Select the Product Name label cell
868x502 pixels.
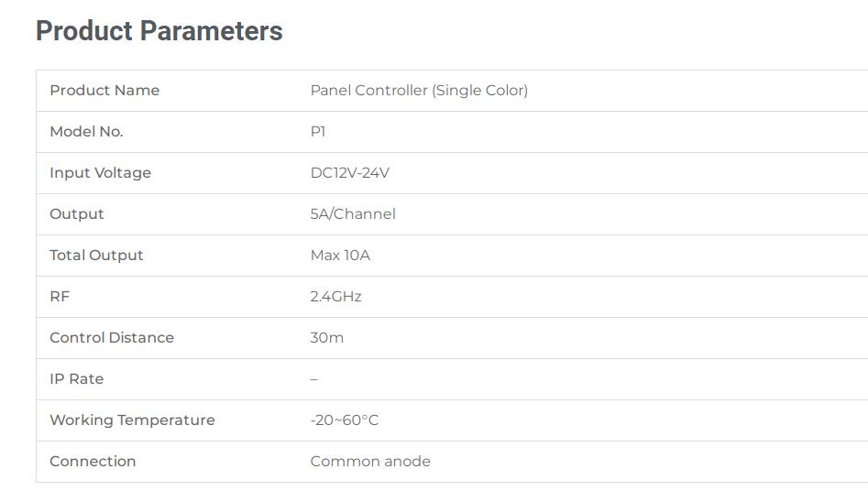click(x=104, y=91)
